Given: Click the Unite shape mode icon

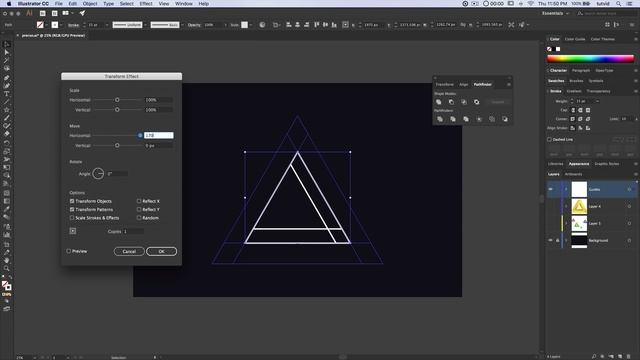Looking at the screenshot, I should pos(439,102).
